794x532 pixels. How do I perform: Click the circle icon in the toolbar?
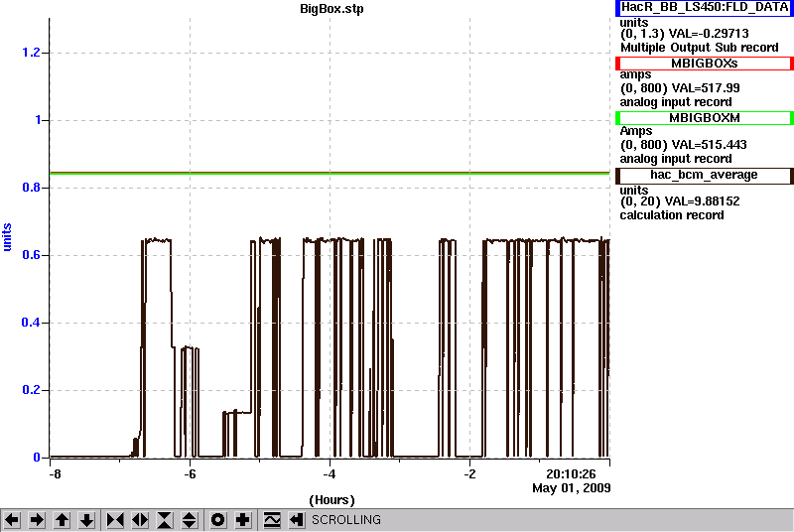pos(218,520)
